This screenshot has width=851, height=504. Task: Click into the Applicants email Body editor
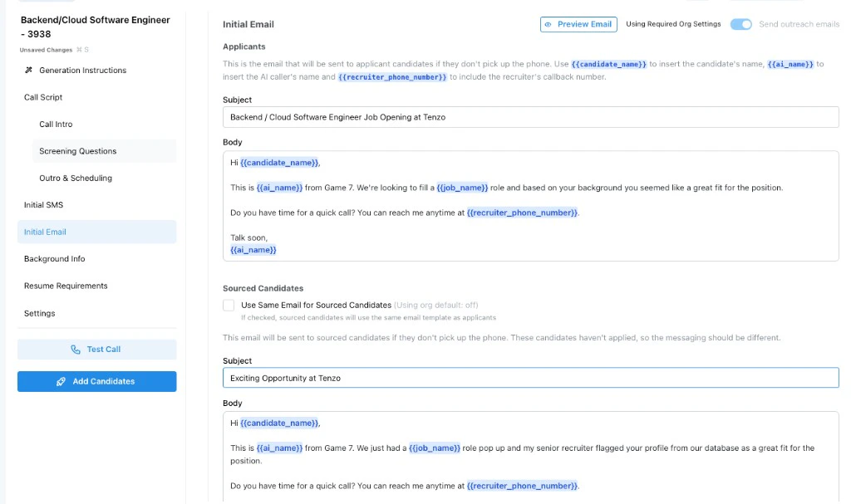[x=530, y=206]
